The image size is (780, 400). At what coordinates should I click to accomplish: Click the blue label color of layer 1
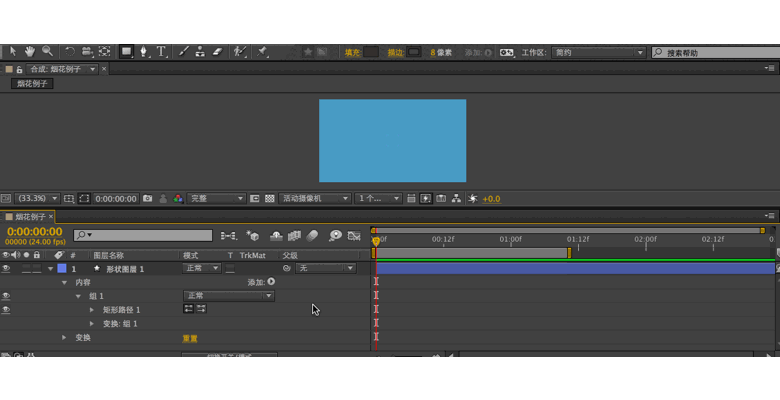61,269
